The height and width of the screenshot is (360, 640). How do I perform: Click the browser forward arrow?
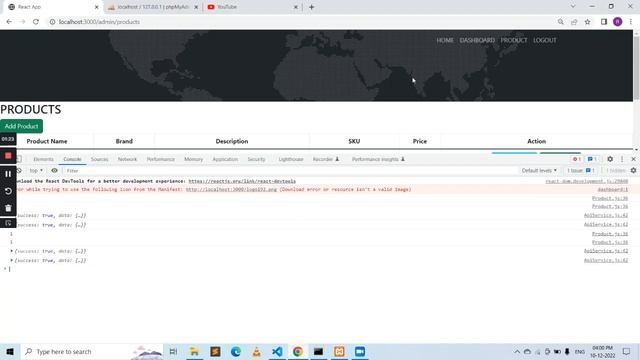click(22, 22)
